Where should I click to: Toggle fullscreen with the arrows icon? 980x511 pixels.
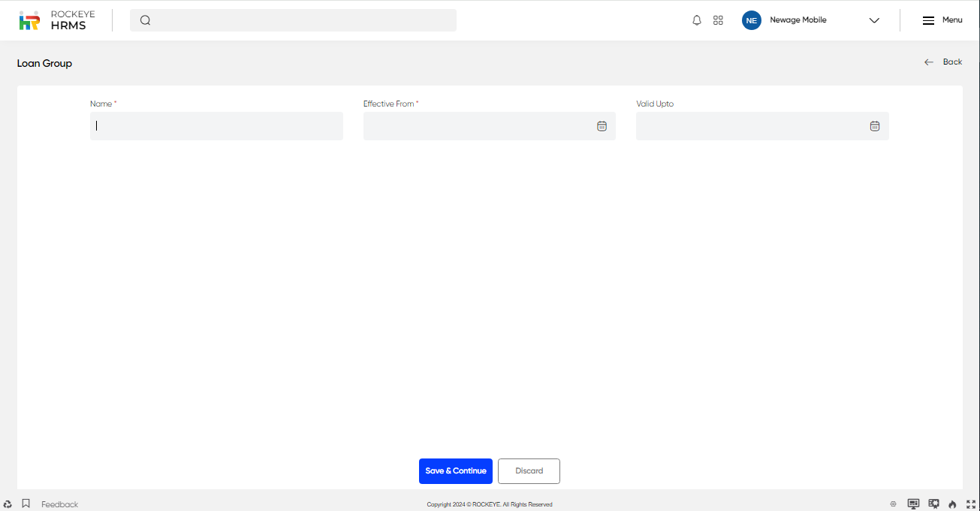tap(970, 504)
